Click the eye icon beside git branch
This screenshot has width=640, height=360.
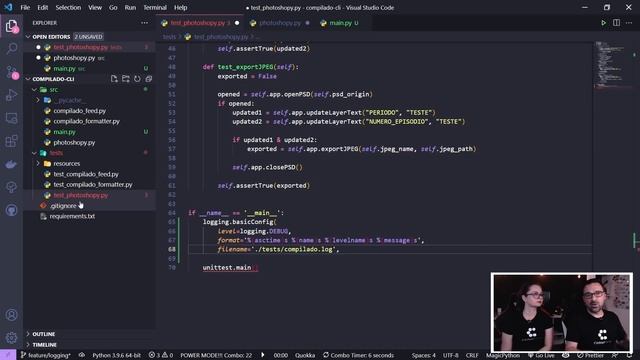point(82,355)
